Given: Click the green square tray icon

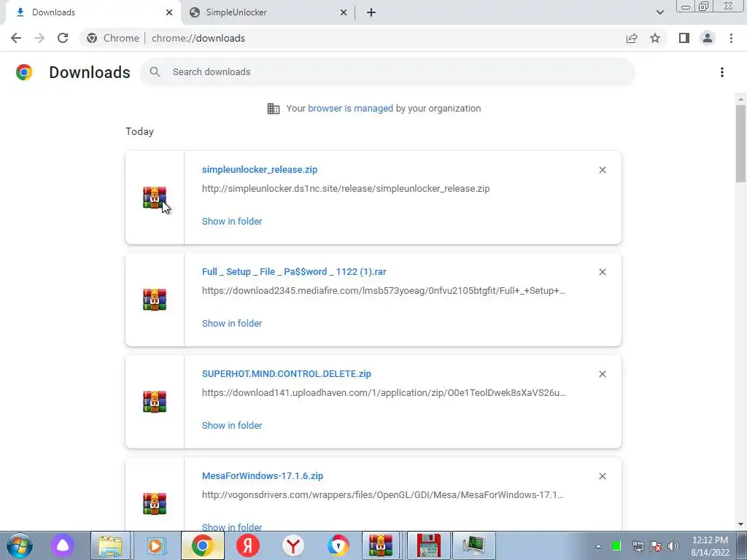Looking at the screenshot, I should coord(616,546).
